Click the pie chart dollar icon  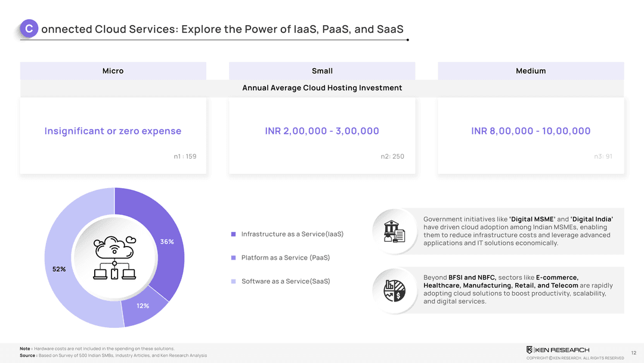(394, 290)
